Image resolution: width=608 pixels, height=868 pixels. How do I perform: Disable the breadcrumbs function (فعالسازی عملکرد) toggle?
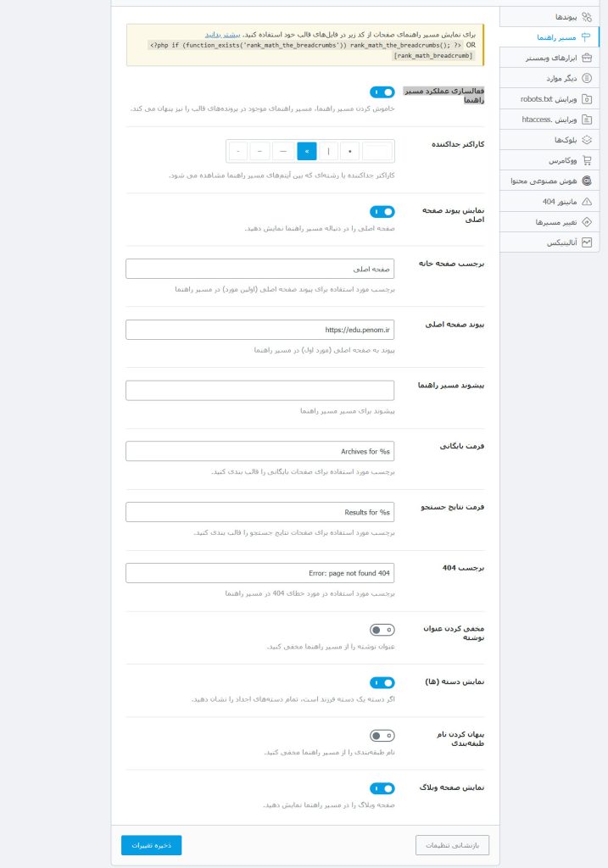pyautogui.click(x=382, y=92)
